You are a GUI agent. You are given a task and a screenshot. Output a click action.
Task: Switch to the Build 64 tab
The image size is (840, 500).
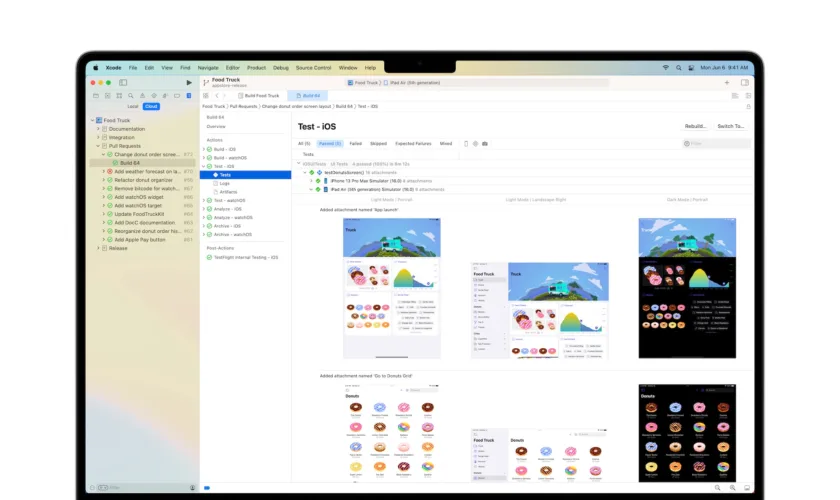click(x=308, y=95)
